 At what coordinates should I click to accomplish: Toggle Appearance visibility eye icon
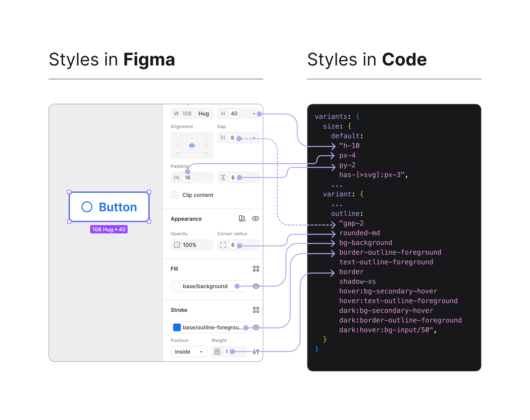click(x=255, y=218)
